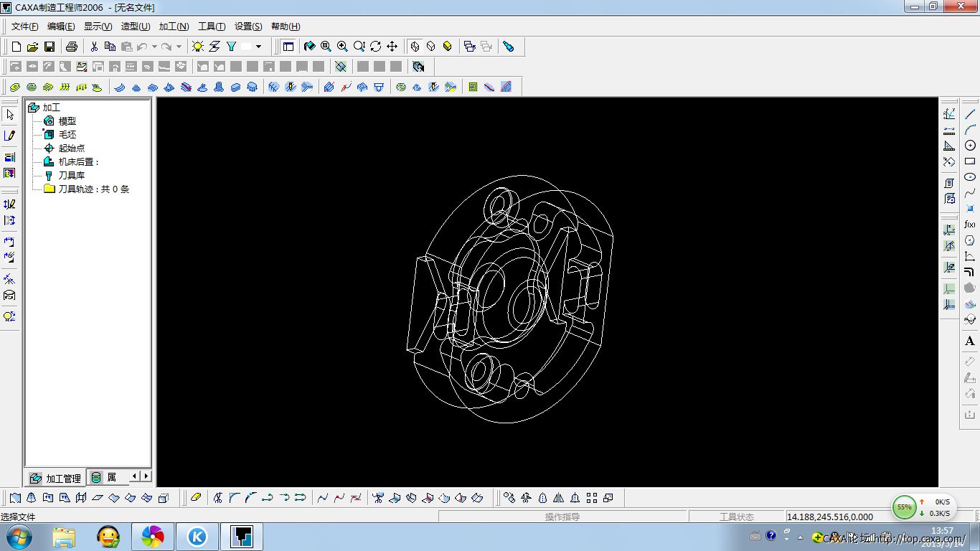Click the Text A tool

[970, 342]
